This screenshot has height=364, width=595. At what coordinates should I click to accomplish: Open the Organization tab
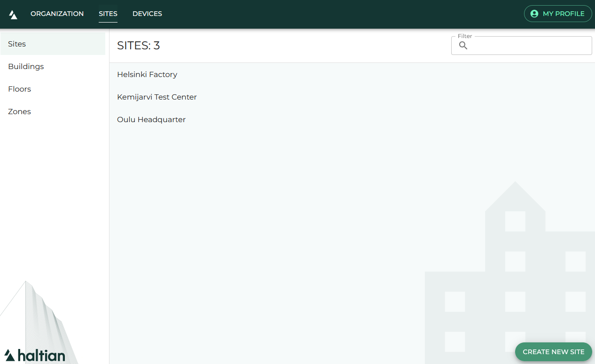click(57, 14)
